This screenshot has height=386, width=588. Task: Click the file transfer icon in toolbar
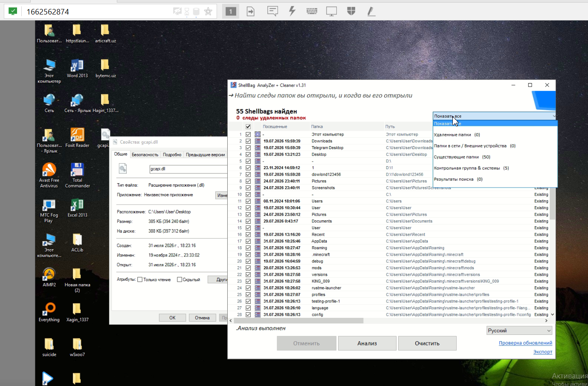251,12
